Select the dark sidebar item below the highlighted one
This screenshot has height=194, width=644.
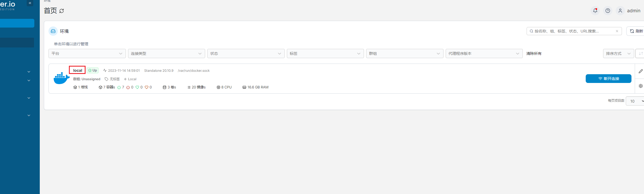point(17,43)
